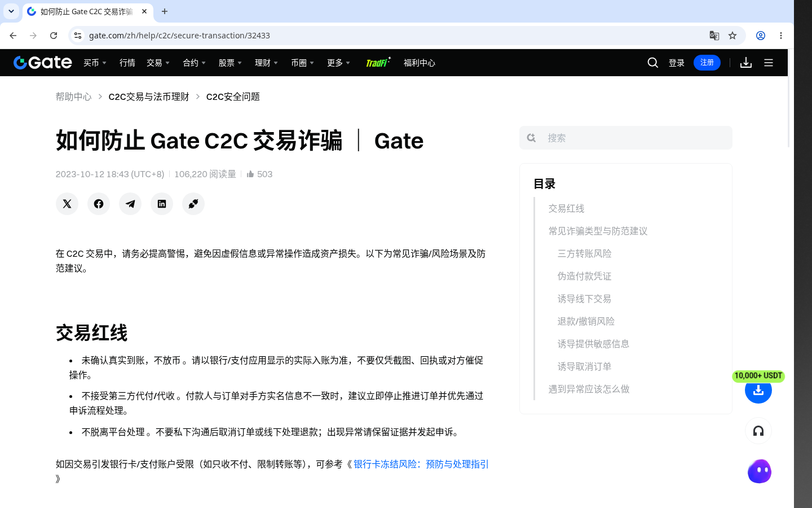Share article on X (Twitter)
Screen dimensions: 812x508
tap(67, 204)
